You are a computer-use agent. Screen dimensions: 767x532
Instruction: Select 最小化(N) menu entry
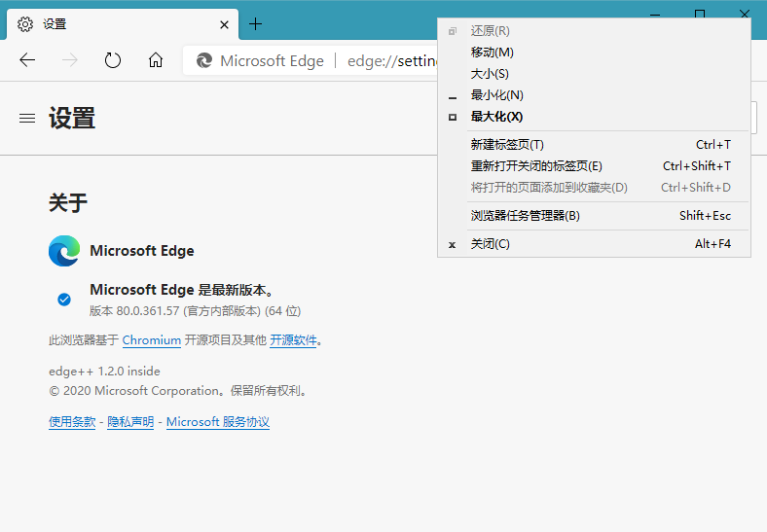(x=594, y=95)
